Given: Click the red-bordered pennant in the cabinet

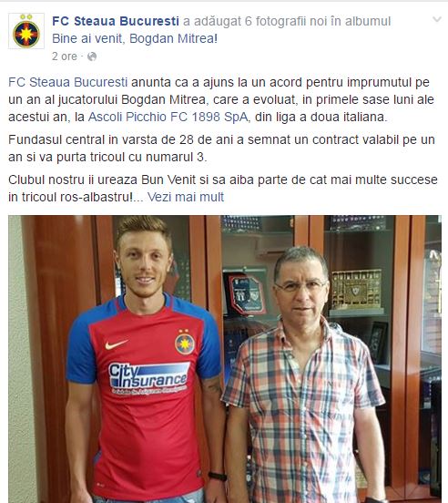Looking at the screenshot, I should 247,294.
